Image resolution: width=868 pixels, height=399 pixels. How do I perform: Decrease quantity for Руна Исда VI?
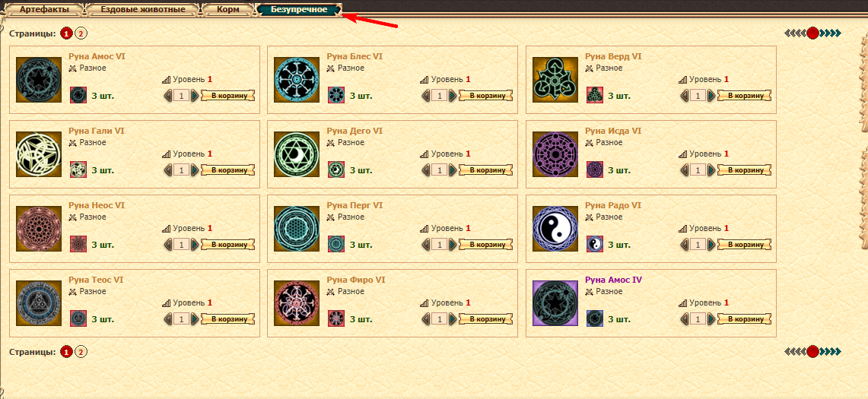tap(685, 170)
